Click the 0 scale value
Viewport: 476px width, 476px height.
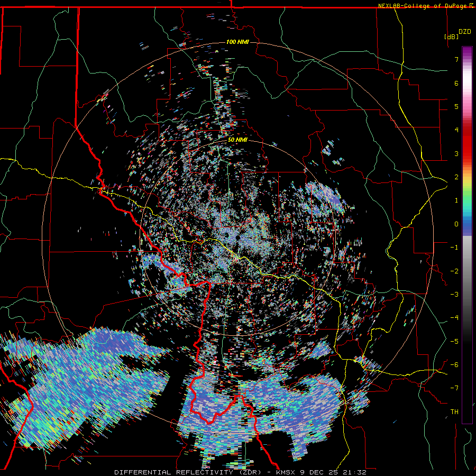click(x=456, y=224)
